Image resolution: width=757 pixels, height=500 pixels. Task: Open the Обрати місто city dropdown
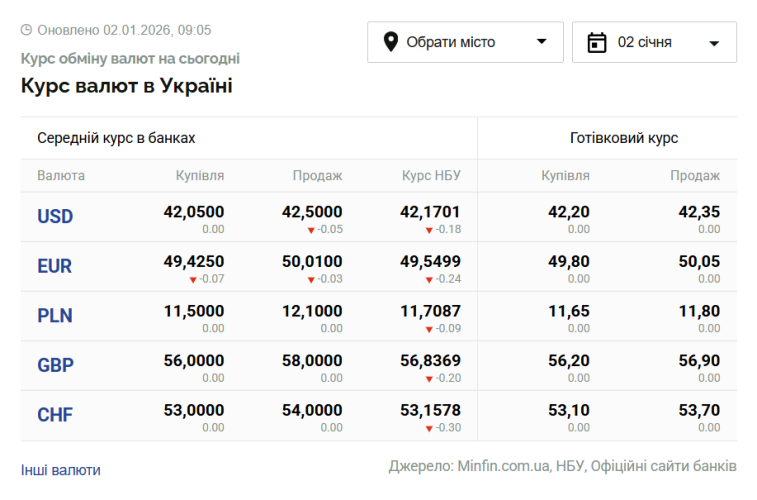(x=465, y=42)
